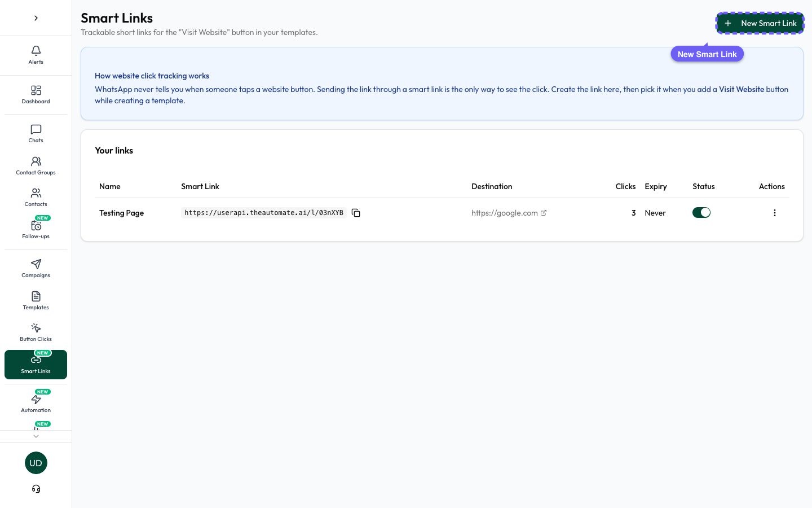Click the Destination column header
Screen dimensions: 812x508
point(492,186)
